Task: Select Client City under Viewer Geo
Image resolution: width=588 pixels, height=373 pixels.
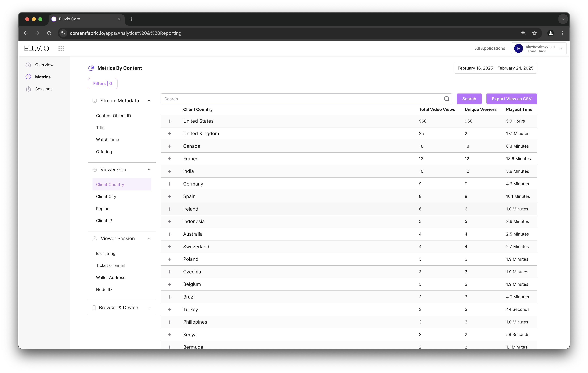Action: [106, 197]
